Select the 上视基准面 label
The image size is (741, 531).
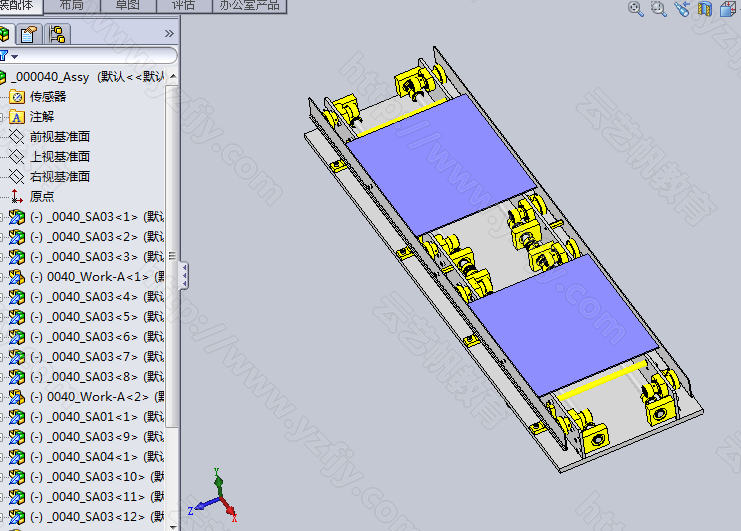point(60,156)
